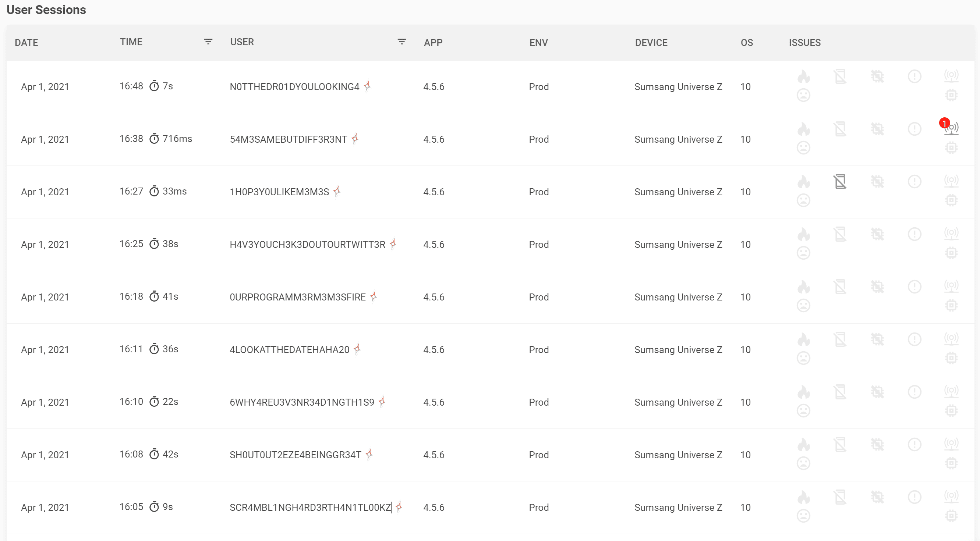Click the network antenna icon in 16:11 row
Screen dimensions: 980x541
click(x=951, y=339)
